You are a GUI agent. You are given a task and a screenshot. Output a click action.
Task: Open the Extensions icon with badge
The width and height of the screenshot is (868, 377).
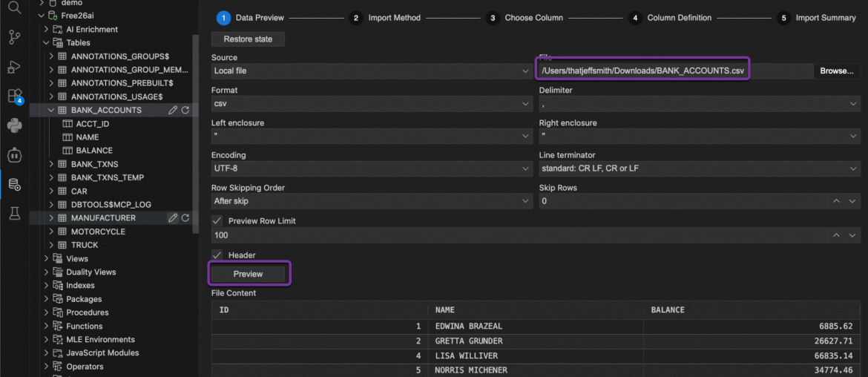14,96
